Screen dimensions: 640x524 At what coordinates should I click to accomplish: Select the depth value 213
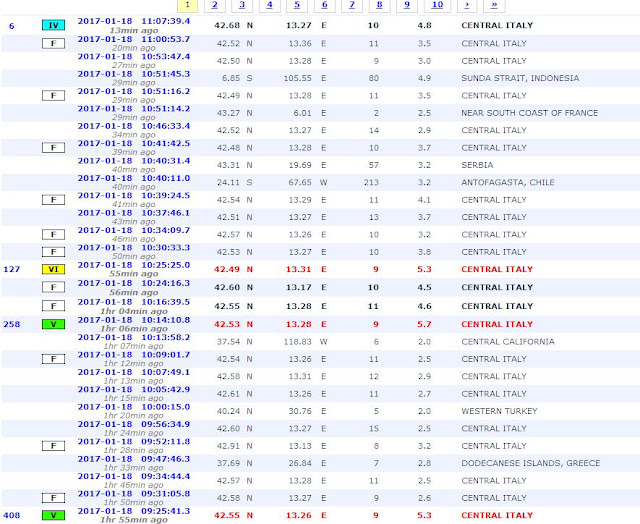(371, 182)
